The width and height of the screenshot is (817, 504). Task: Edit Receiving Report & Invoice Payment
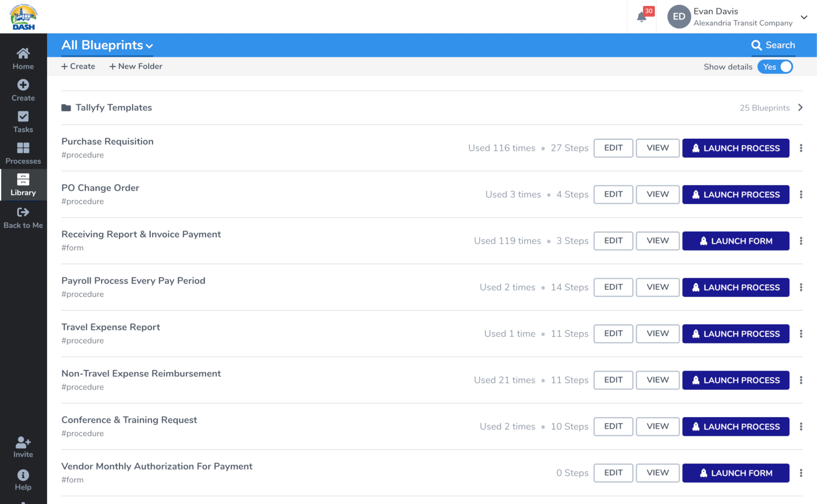click(x=613, y=241)
